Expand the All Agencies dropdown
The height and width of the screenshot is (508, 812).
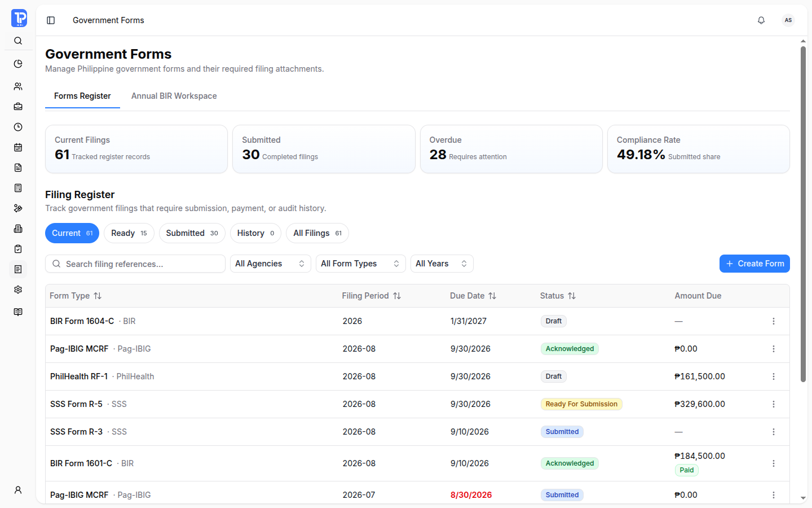tap(271, 264)
